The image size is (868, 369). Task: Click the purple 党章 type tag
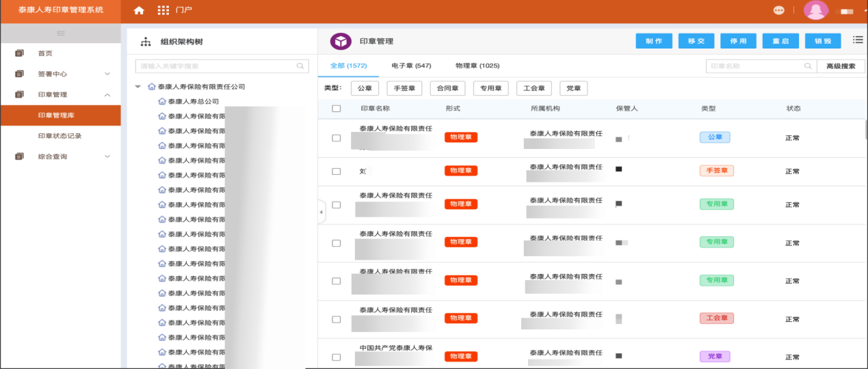tap(715, 356)
